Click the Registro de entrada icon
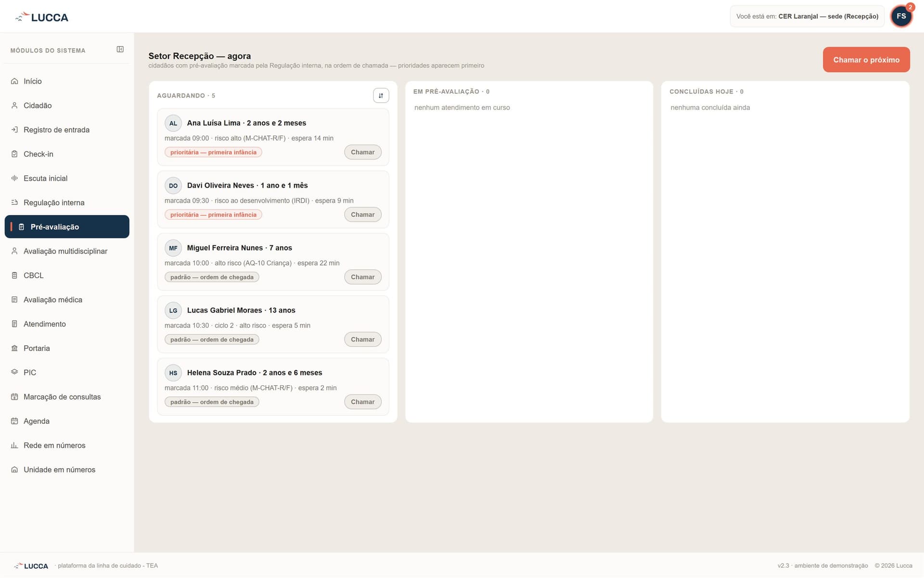This screenshot has width=924, height=578. (x=14, y=130)
